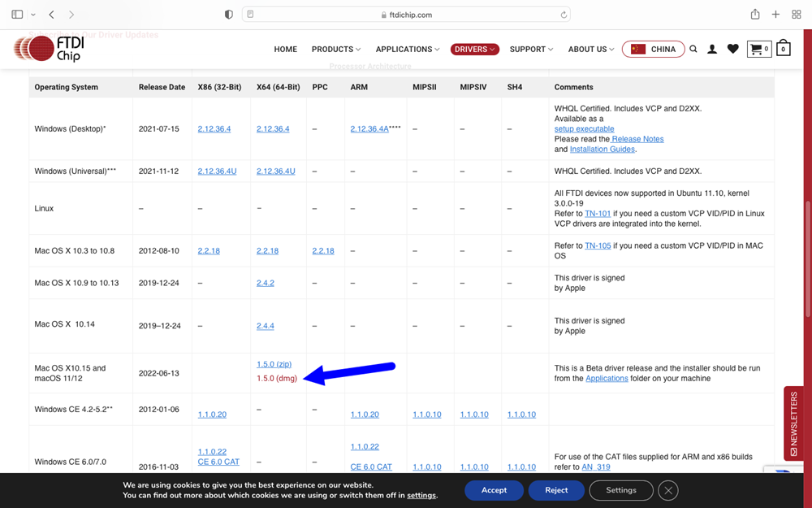
Task: Reload the page with the refresh icon
Action: [x=564, y=15]
